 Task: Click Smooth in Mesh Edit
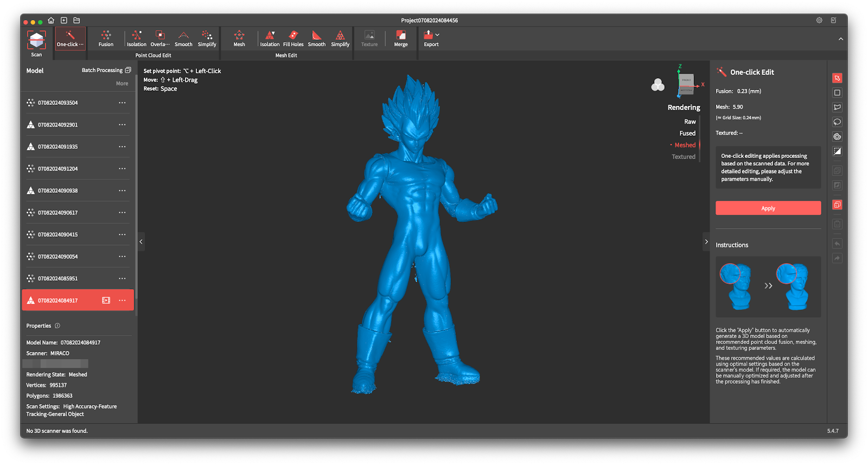tap(317, 39)
